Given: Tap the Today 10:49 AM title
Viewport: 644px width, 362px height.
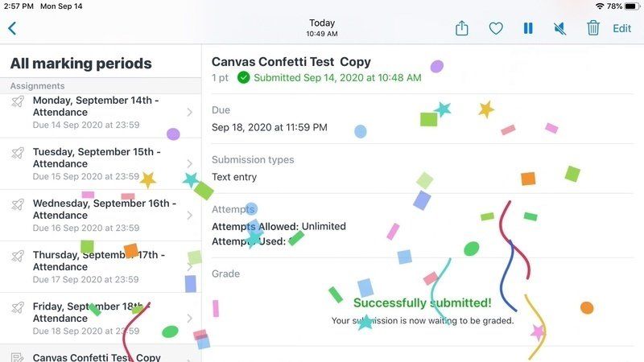Looking at the screenshot, I should click(322, 28).
